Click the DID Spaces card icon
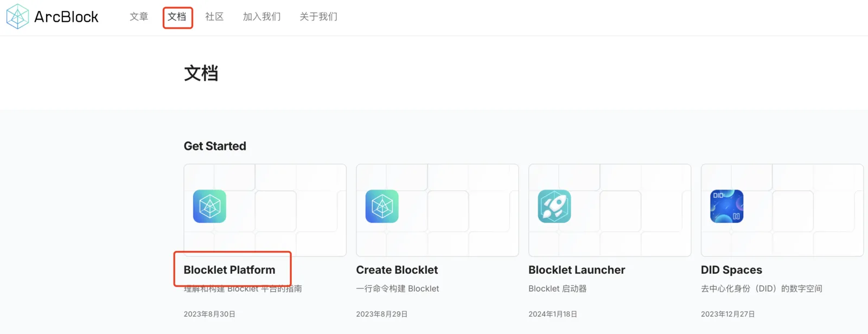Screen dimensions: 868x334 pyautogui.click(x=727, y=206)
